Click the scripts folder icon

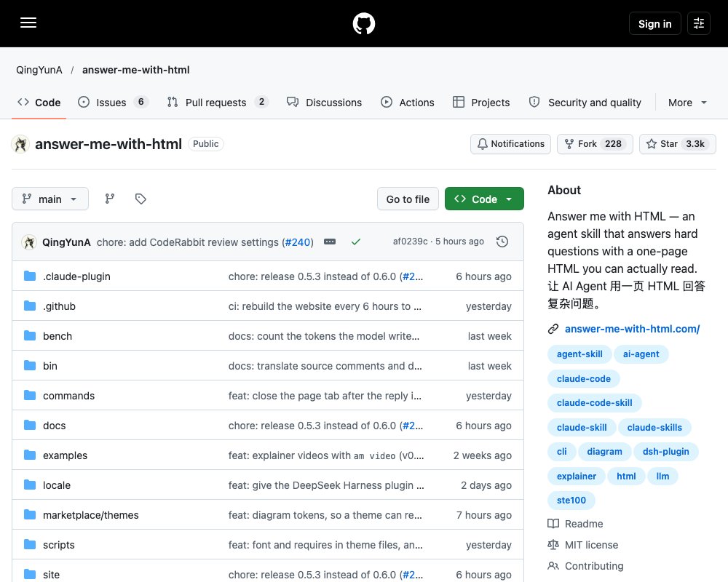[30, 544]
